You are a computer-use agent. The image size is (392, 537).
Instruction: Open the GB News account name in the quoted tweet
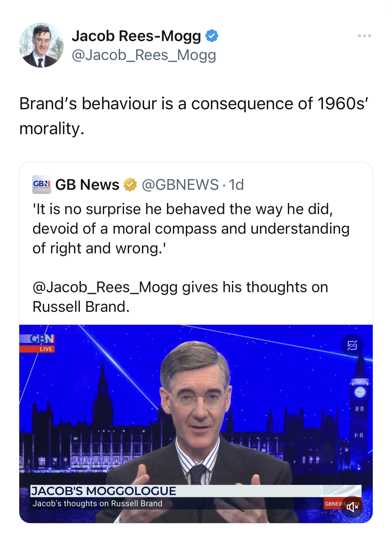(x=87, y=185)
